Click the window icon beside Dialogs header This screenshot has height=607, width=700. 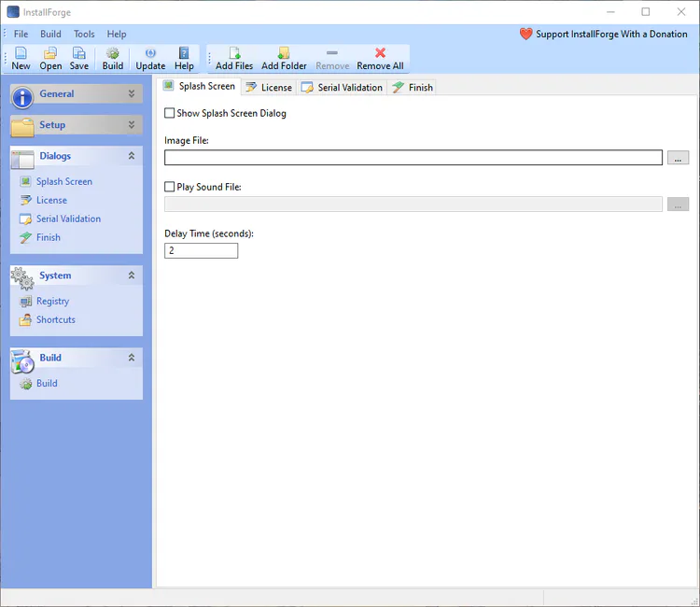tap(22, 160)
